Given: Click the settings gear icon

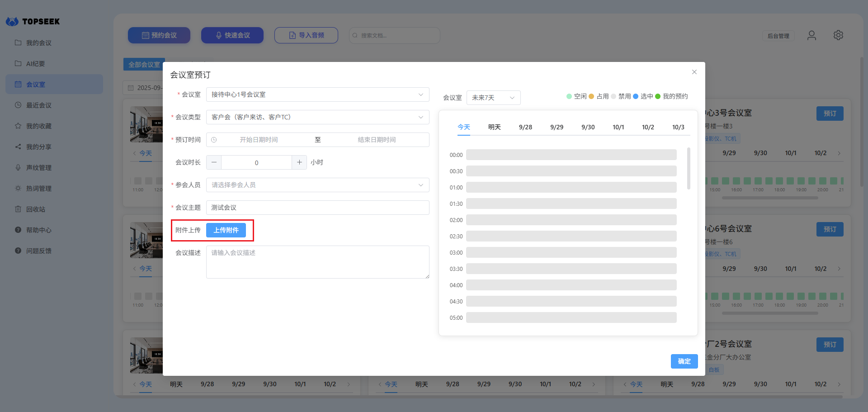Looking at the screenshot, I should [x=838, y=35].
